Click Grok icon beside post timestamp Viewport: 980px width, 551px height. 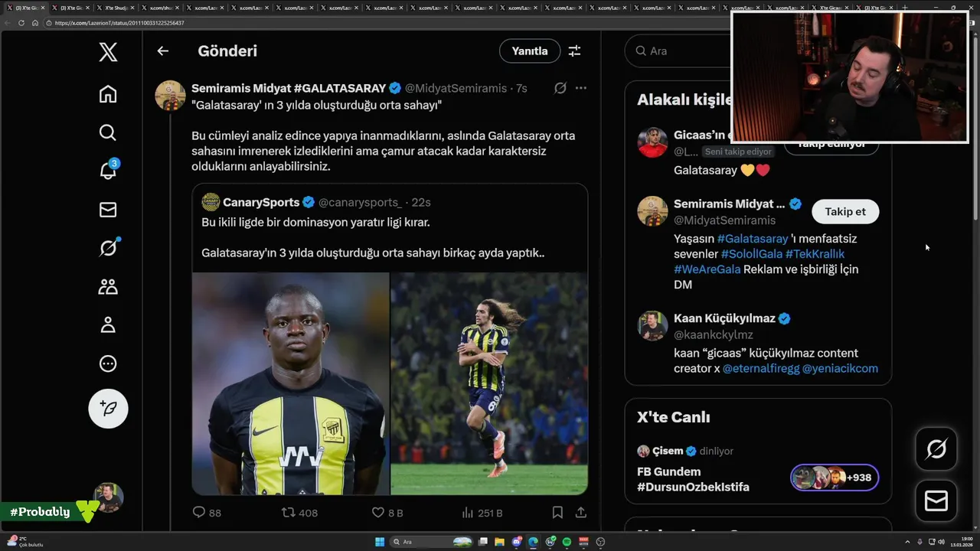(560, 88)
